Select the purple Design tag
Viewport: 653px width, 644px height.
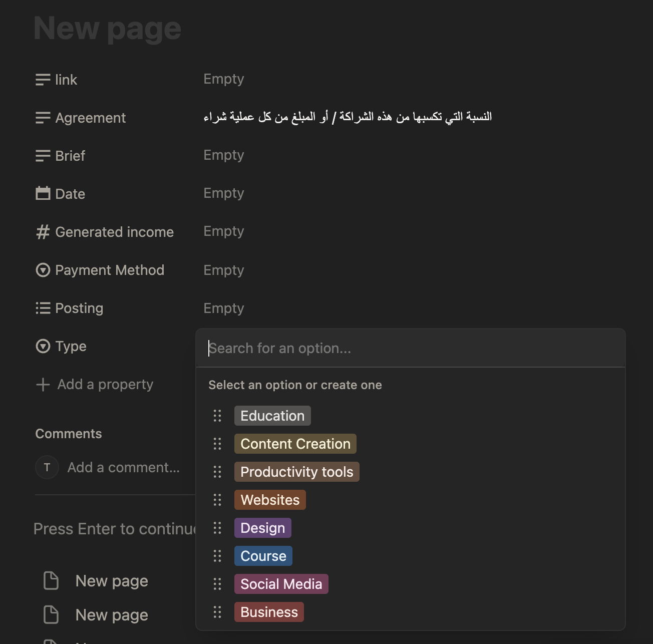pyautogui.click(x=262, y=528)
